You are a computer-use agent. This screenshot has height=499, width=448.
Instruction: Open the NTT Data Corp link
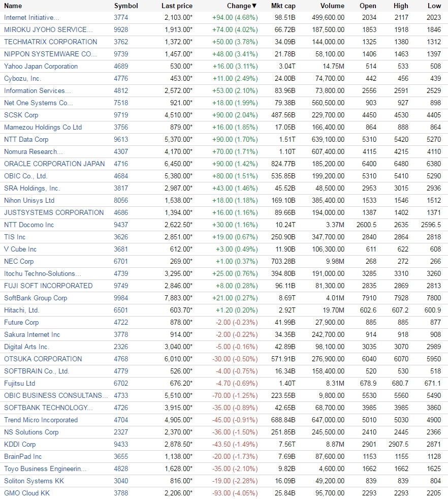click(26, 140)
